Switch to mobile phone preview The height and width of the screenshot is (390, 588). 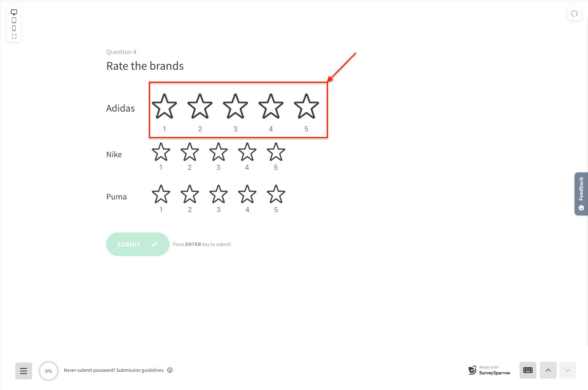(x=14, y=28)
